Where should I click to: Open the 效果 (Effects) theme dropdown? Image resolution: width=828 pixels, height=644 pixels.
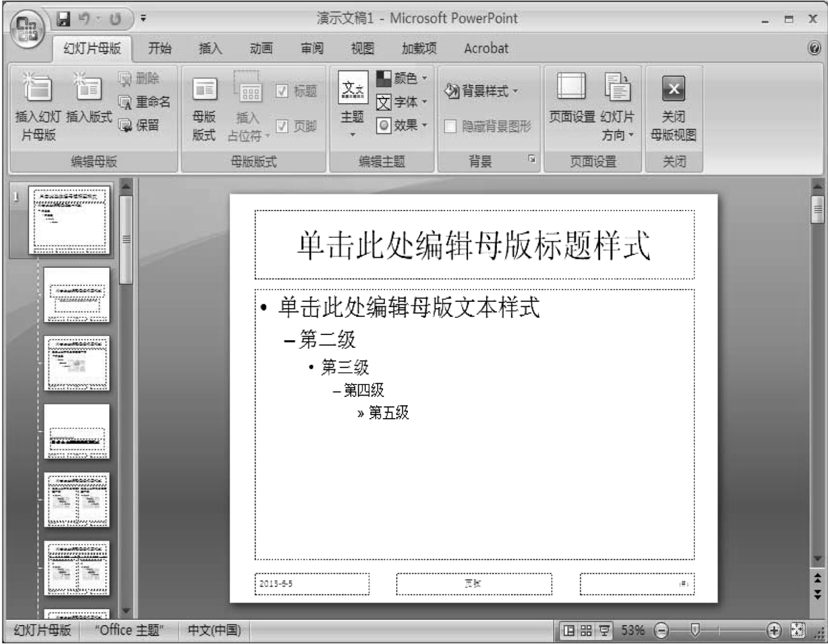(x=402, y=125)
